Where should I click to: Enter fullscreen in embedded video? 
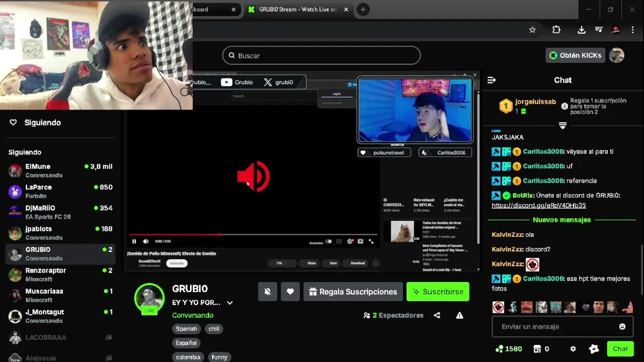pos(371,241)
